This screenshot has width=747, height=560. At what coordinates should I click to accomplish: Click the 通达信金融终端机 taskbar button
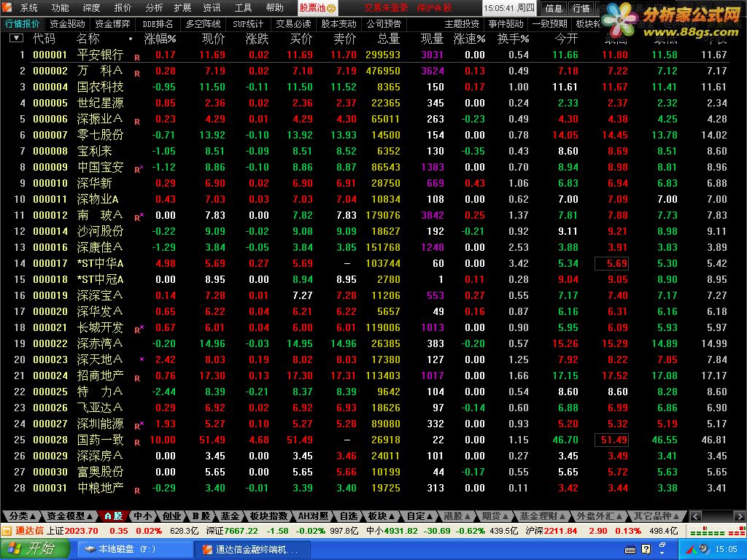[x=251, y=550]
